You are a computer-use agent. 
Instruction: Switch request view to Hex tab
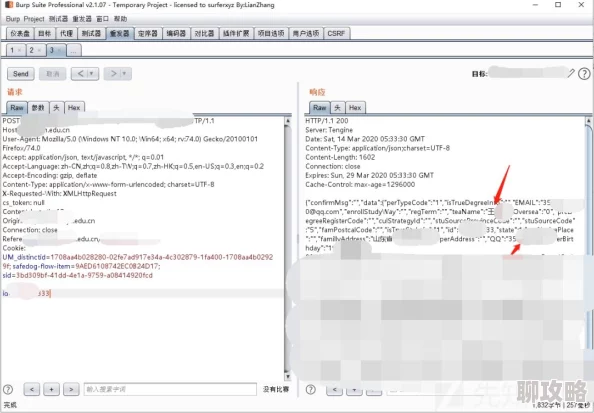[74, 108]
